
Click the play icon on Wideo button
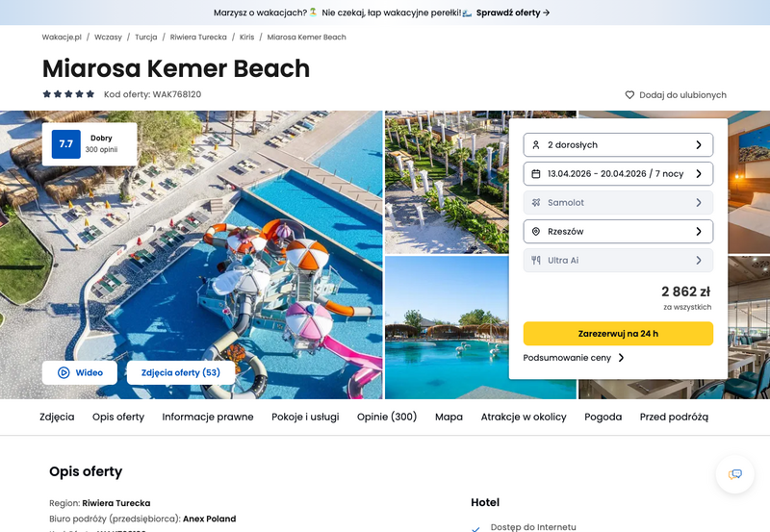point(64,372)
